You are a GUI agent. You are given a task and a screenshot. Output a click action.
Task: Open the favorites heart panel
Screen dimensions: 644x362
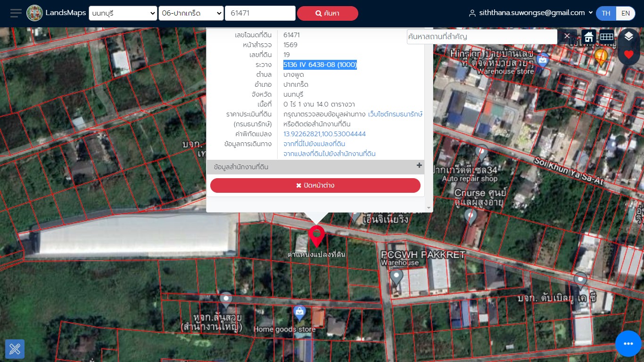coord(628,54)
